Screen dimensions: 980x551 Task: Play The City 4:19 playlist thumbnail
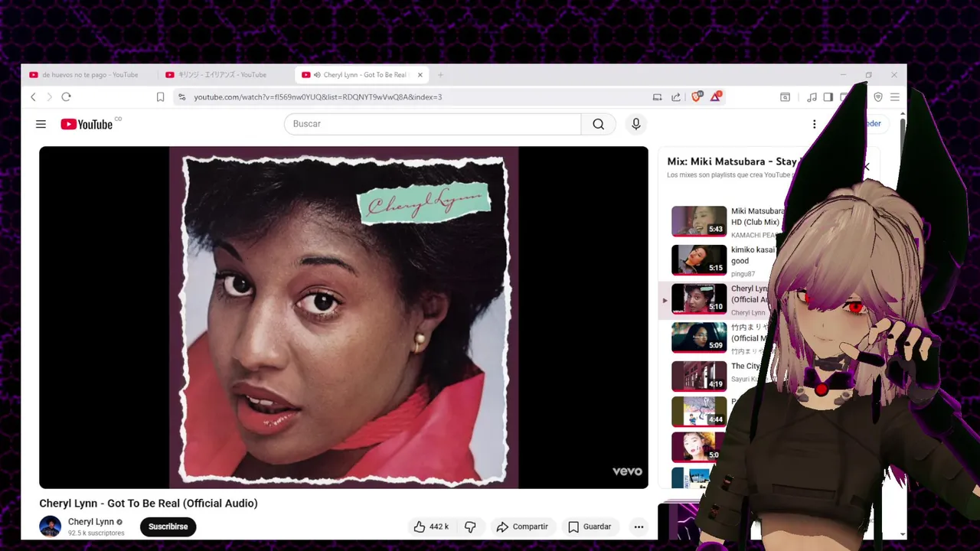pyautogui.click(x=699, y=376)
